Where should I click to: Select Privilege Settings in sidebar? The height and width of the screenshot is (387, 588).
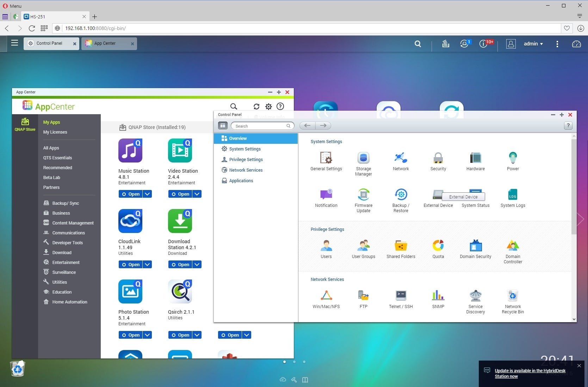[256, 160]
